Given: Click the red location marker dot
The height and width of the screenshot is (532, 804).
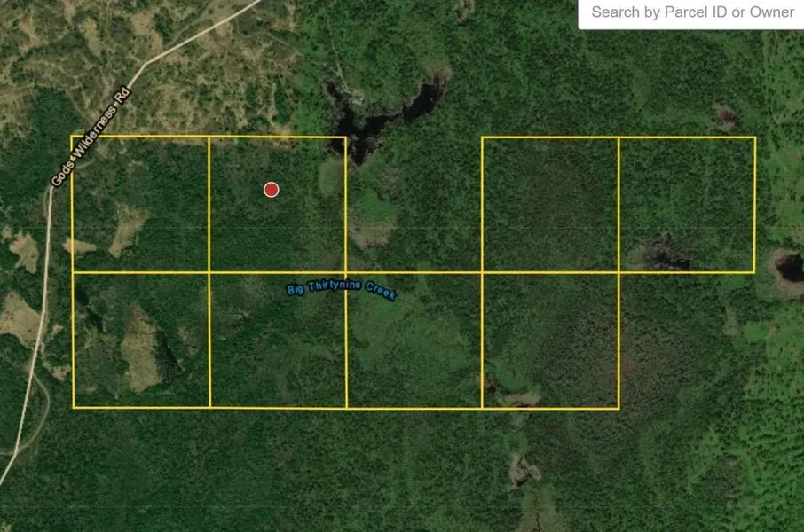Looking at the screenshot, I should pyautogui.click(x=272, y=189).
